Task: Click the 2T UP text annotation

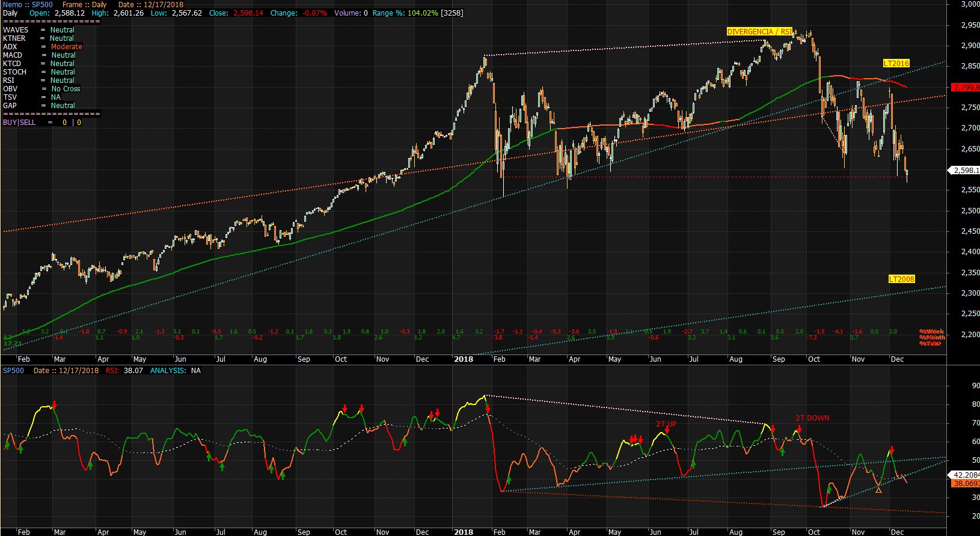Action: click(x=666, y=424)
